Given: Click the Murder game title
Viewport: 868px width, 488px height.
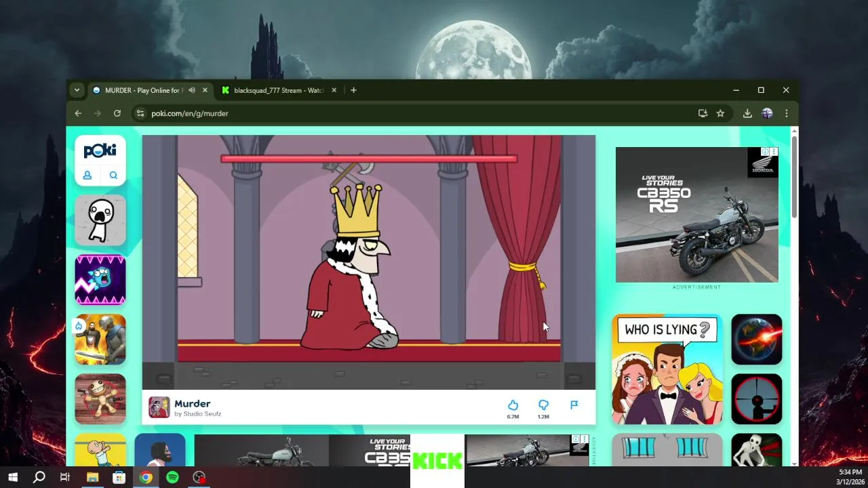Looking at the screenshot, I should click(192, 403).
